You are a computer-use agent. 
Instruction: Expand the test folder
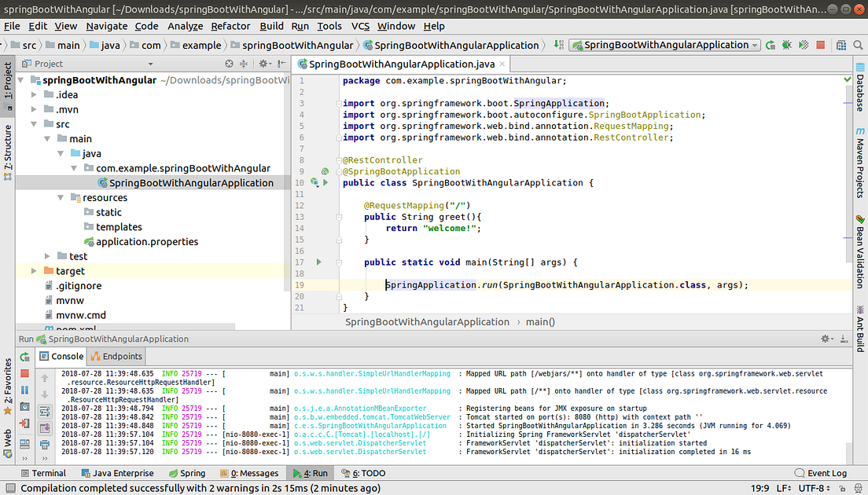pos(47,256)
